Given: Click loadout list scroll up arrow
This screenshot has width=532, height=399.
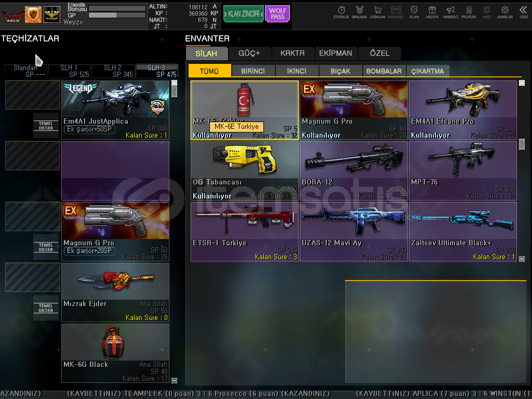Looking at the screenshot, I should (175, 83).
